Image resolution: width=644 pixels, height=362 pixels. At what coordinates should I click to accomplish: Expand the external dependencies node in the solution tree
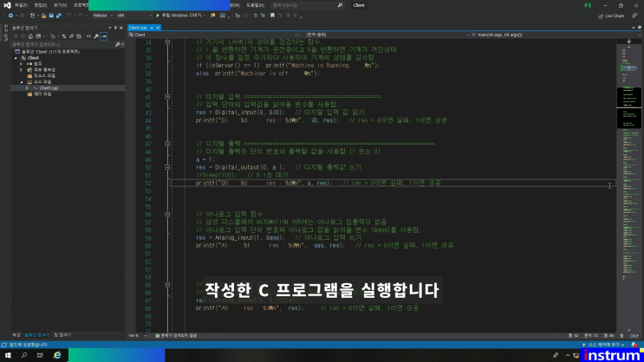click(x=22, y=70)
